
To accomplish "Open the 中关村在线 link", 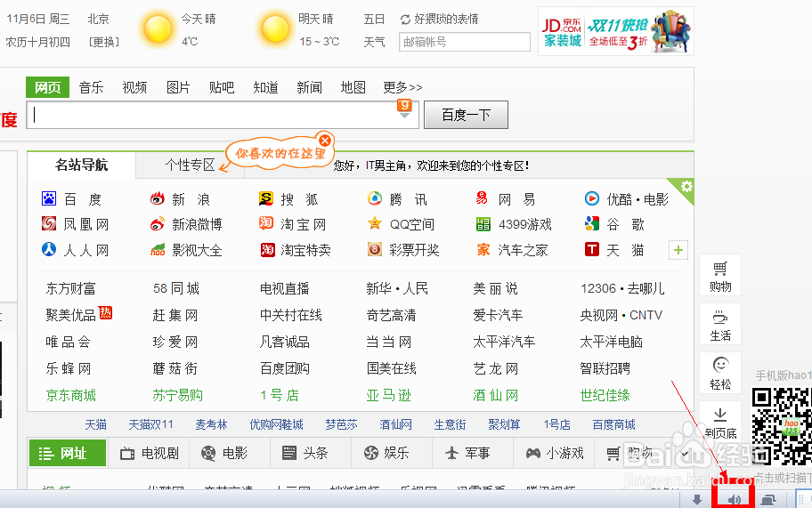I will [x=291, y=315].
